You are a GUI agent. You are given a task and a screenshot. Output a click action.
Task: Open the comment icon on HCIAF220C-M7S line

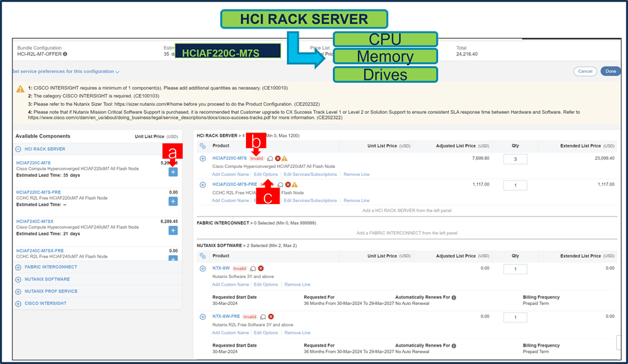click(270, 159)
